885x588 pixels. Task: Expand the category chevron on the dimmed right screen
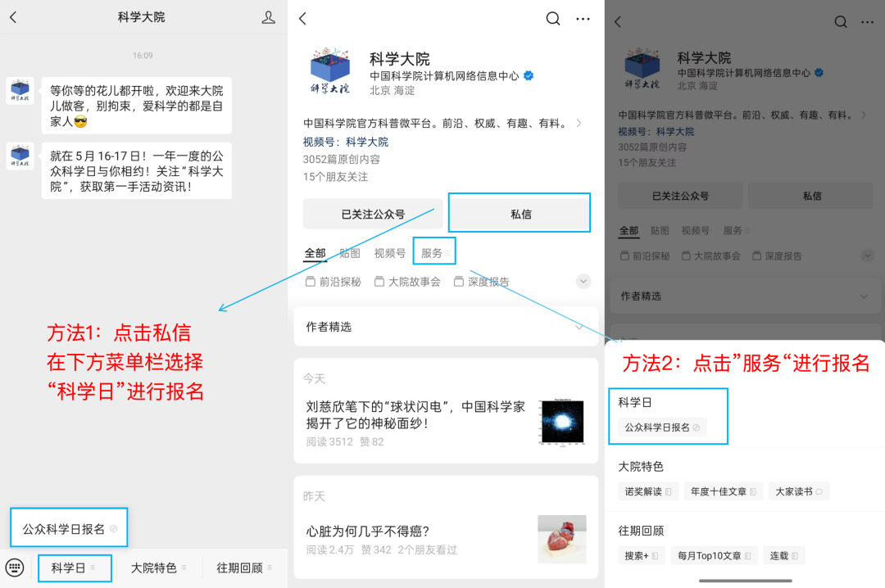coord(868,256)
